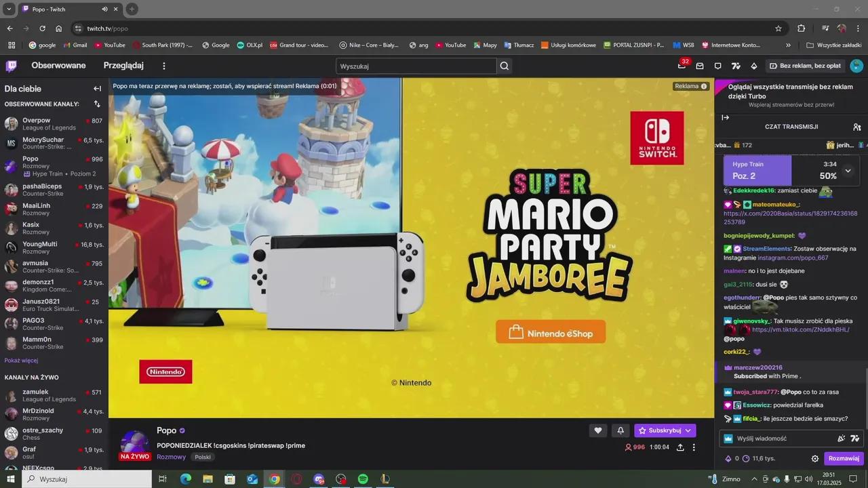This screenshot has width=868, height=488.
Task: Collapse the chat panel arrow
Action: coord(725,117)
